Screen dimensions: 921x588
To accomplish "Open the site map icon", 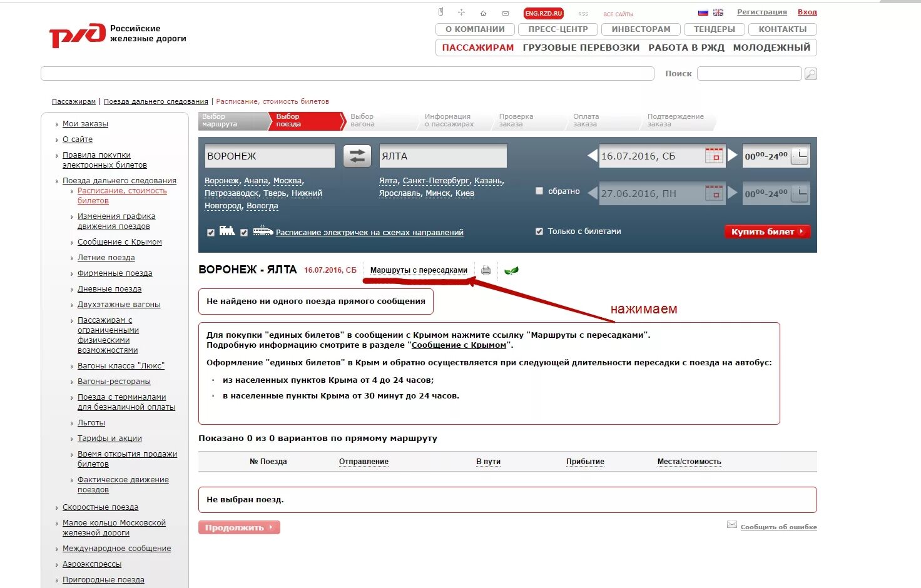I will coord(461,13).
